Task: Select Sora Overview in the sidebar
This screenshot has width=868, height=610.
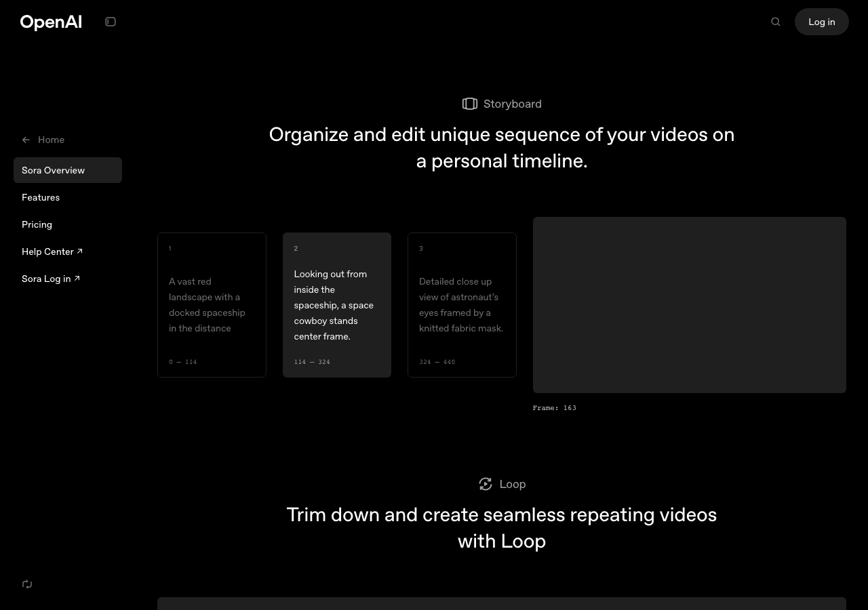Action: (53, 170)
